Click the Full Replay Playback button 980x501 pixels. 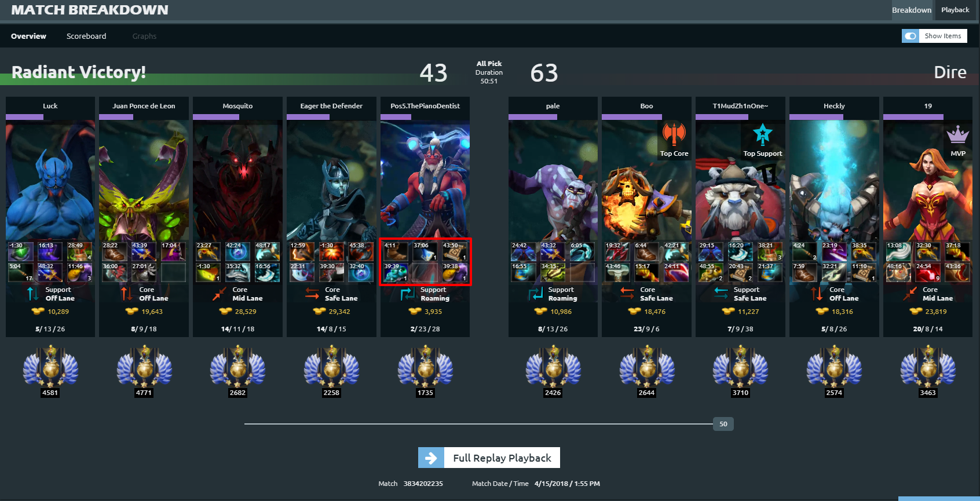point(489,458)
